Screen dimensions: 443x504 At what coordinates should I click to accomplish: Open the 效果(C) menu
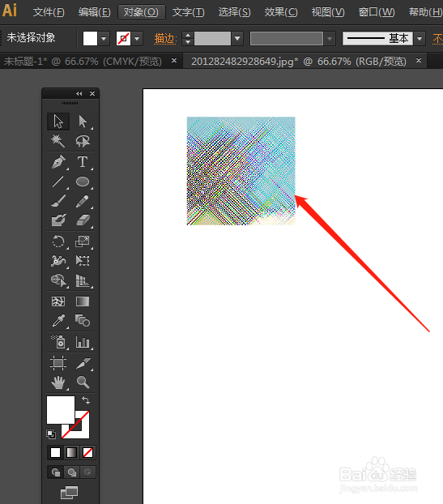click(281, 12)
